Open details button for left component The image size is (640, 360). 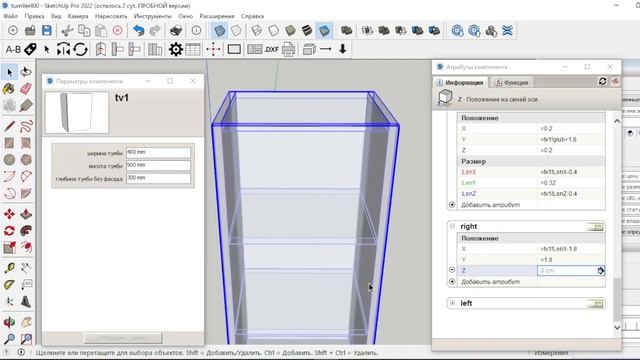(596, 303)
